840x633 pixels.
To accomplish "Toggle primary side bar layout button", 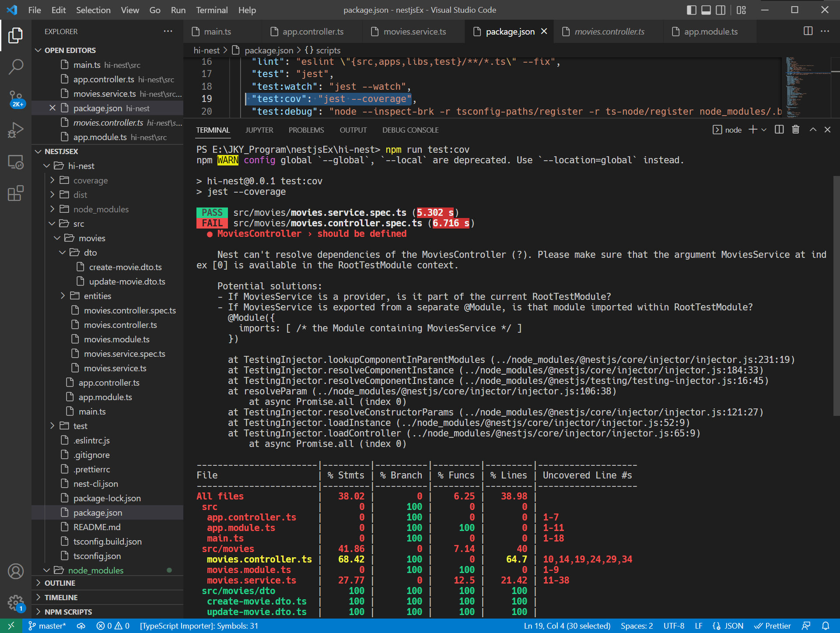I will tap(692, 10).
